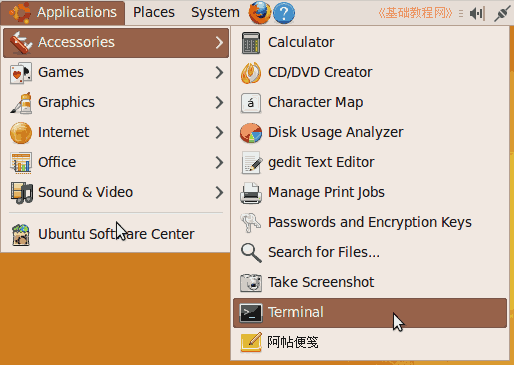Click the Office chart icon
Viewport: 514px width, 365px height.
click(21, 163)
